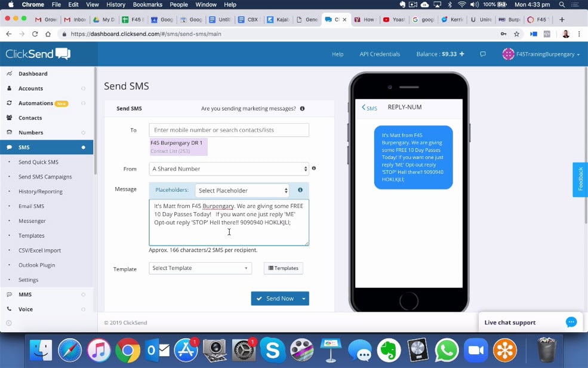Open Email SMS page
The image size is (588, 368).
pos(31,206)
